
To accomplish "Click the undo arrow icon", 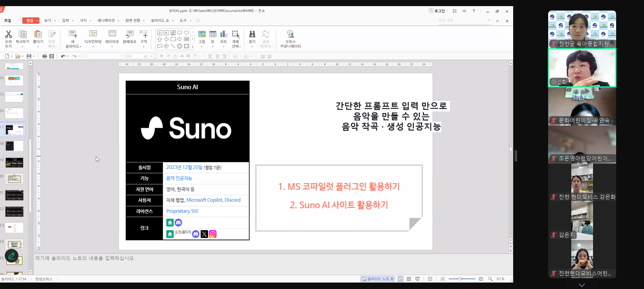I will (x=63, y=56).
